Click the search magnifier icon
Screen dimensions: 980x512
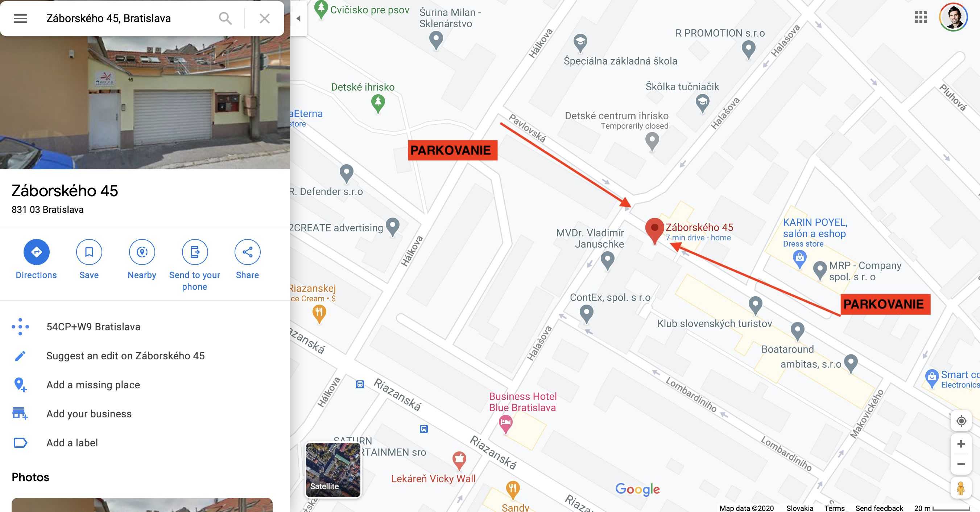point(225,18)
